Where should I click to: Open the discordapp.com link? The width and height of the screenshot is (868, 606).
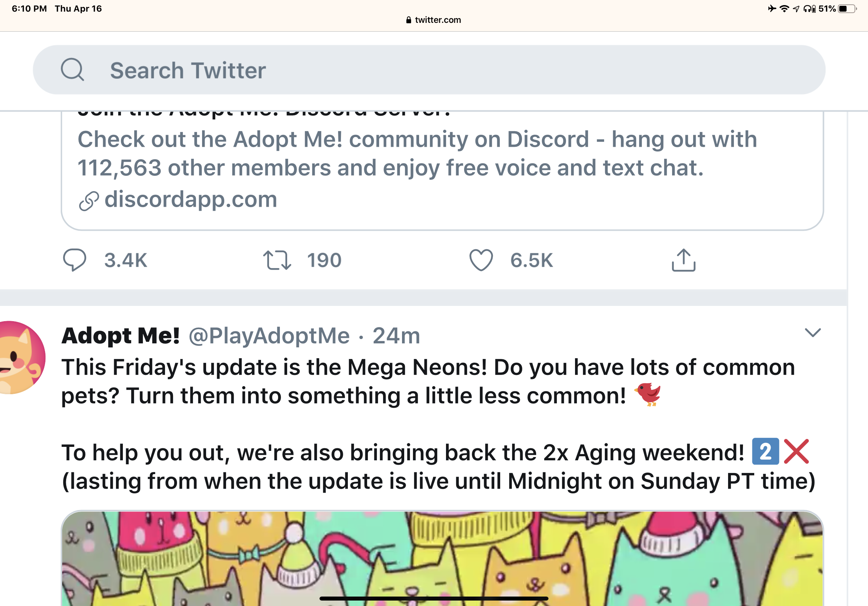click(x=191, y=199)
